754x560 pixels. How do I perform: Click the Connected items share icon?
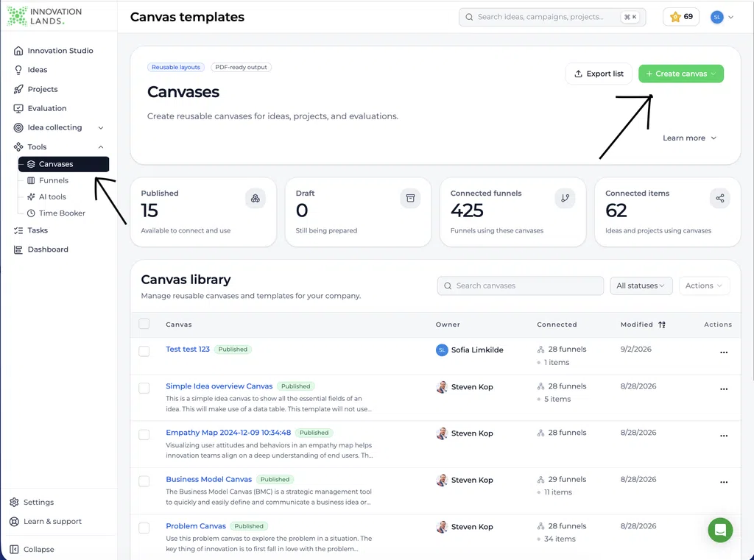[720, 198]
